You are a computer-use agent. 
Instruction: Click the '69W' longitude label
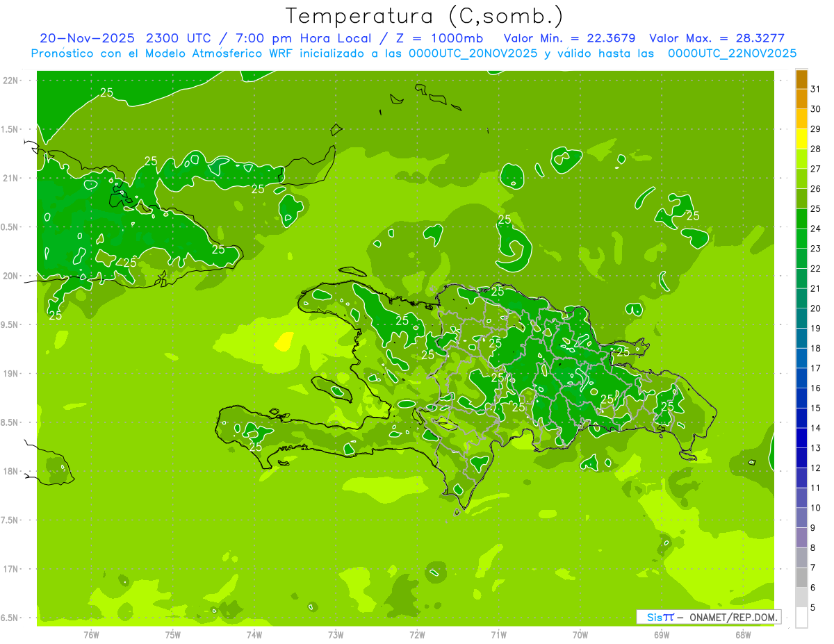[x=662, y=635]
